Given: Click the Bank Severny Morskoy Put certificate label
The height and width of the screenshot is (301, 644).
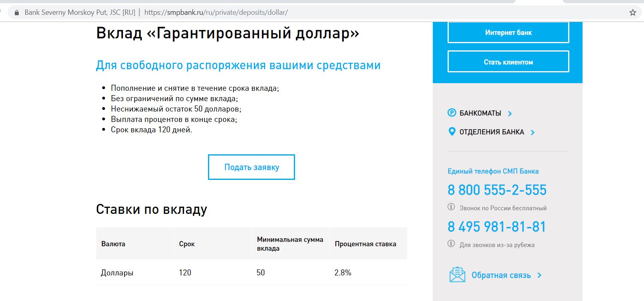Looking at the screenshot, I should point(80,12).
